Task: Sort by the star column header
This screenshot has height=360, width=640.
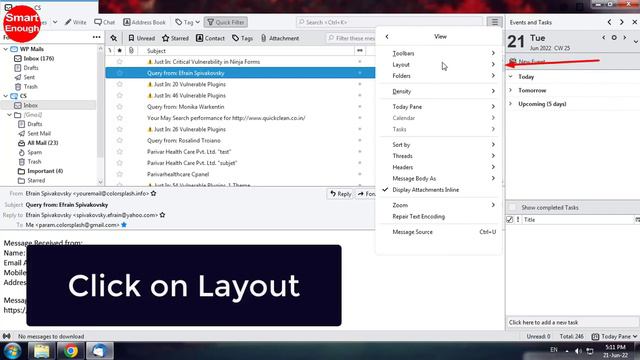Action: 120,51
